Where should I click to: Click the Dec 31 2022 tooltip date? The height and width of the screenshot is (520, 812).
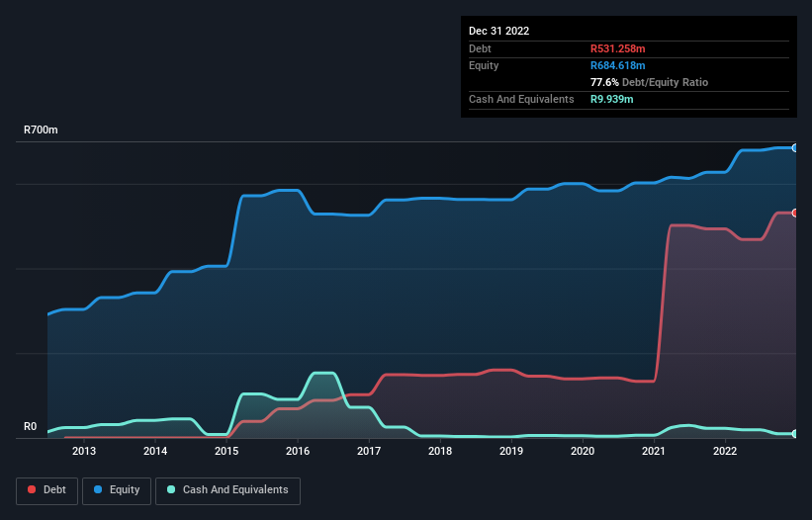click(498, 31)
